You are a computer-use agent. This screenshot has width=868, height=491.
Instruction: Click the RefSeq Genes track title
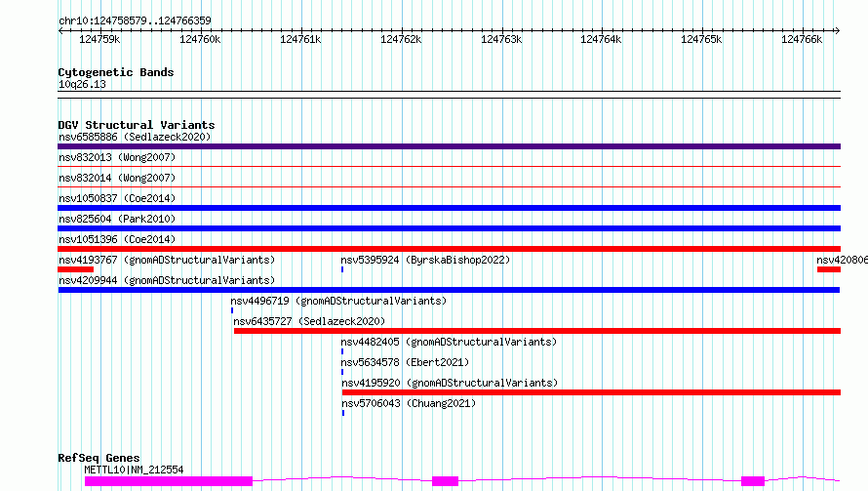click(x=99, y=459)
